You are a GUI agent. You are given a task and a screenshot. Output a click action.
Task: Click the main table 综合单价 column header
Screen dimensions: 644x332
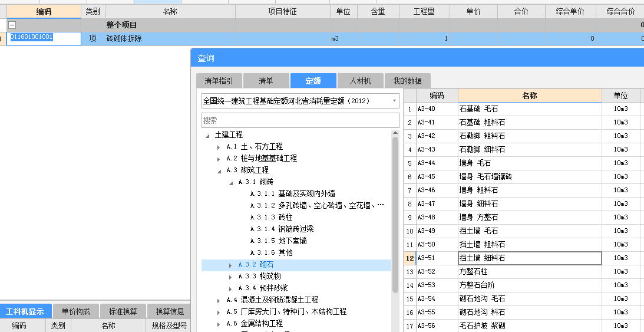click(570, 12)
